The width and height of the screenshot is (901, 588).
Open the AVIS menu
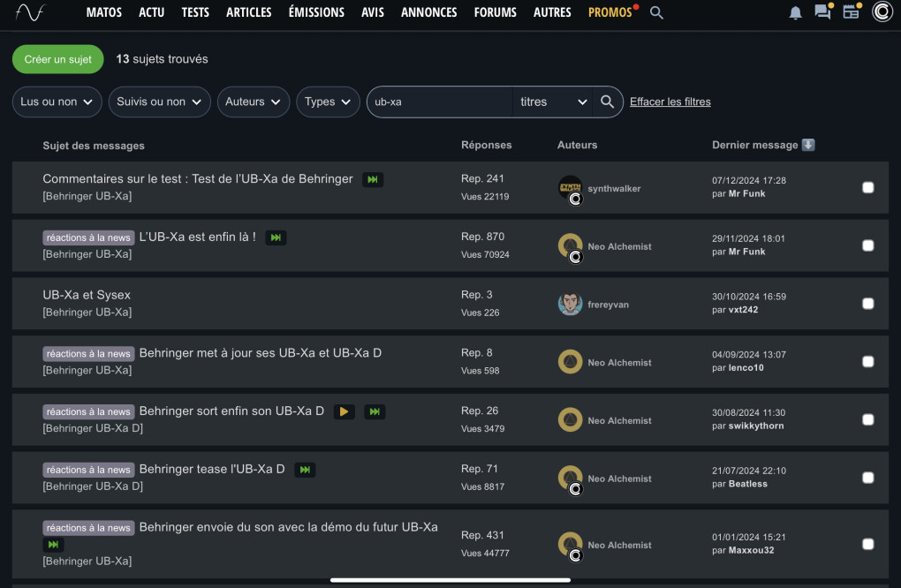pyautogui.click(x=373, y=12)
